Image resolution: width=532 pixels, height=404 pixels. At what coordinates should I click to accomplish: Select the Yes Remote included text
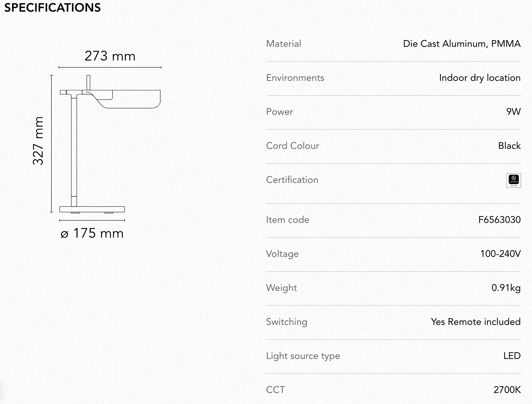(x=476, y=322)
